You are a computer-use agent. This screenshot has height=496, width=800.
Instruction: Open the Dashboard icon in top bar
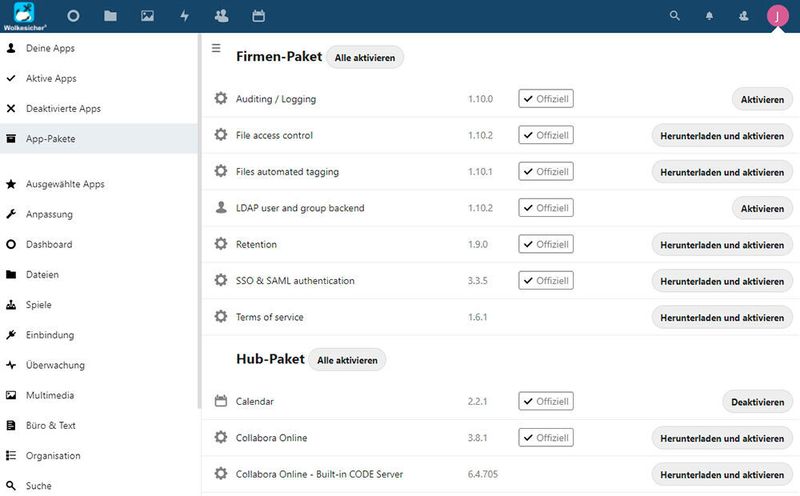coord(73,16)
